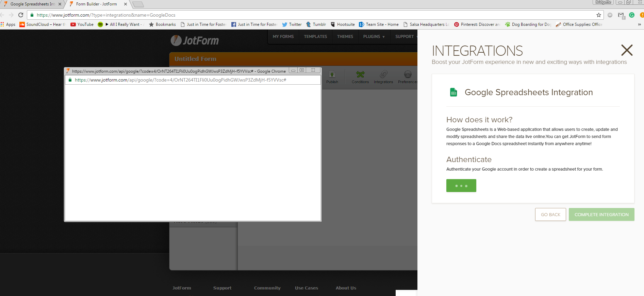The image size is (644, 296).
Task: Click the Complete Integration button
Action: (x=601, y=214)
